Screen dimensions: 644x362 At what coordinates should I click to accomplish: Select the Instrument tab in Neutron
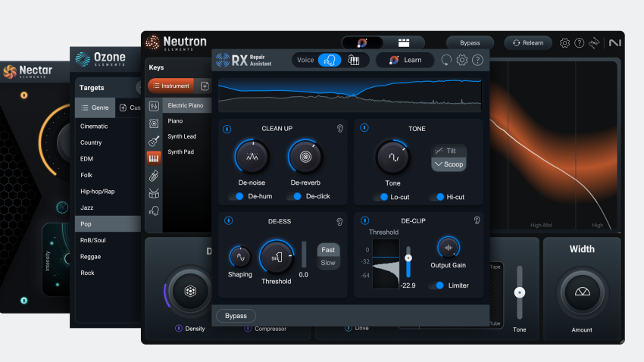coord(170,86)
